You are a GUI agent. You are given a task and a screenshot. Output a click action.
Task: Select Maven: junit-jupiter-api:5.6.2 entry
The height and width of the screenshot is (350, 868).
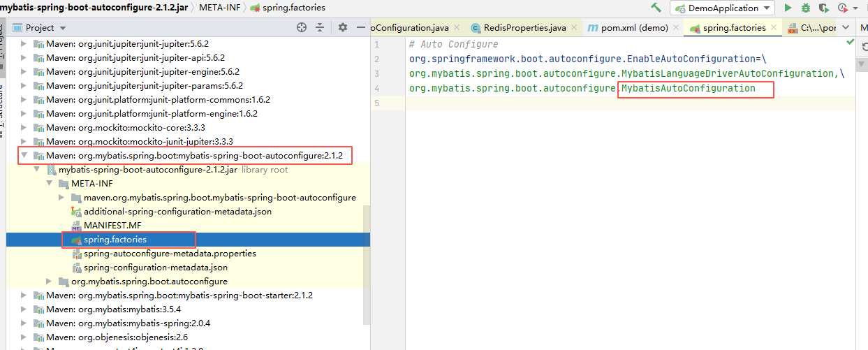coord(135,58)
